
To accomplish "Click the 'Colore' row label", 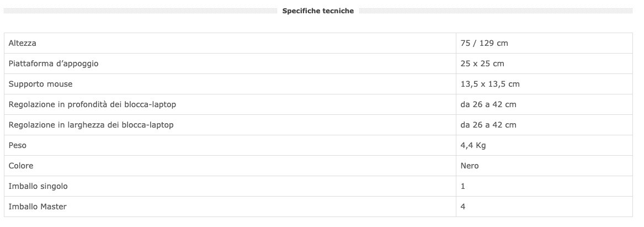I will click(x=21, y=166).
